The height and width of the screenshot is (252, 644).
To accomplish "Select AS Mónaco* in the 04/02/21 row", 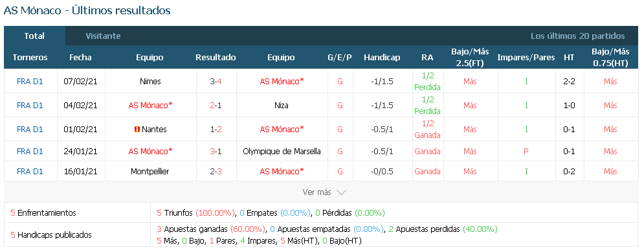I will tap(150, 106).
